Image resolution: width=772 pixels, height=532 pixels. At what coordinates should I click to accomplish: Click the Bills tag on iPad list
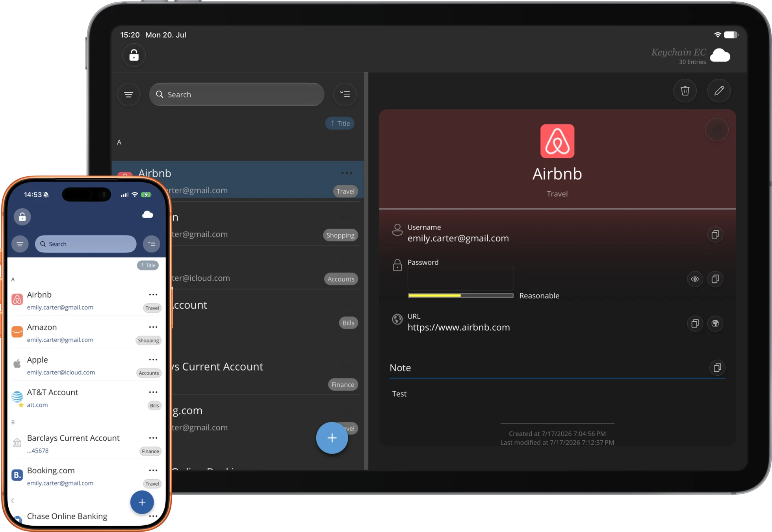click(348, 323)
